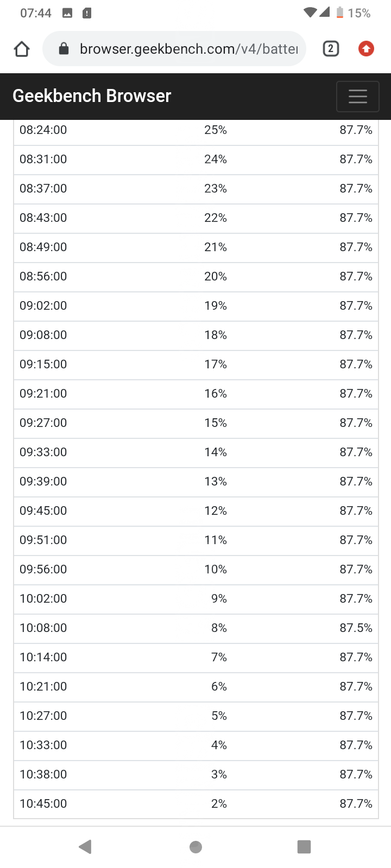Tap the browser home icon
This screenshot has height=868, width=391.
(x=22, y=49)
